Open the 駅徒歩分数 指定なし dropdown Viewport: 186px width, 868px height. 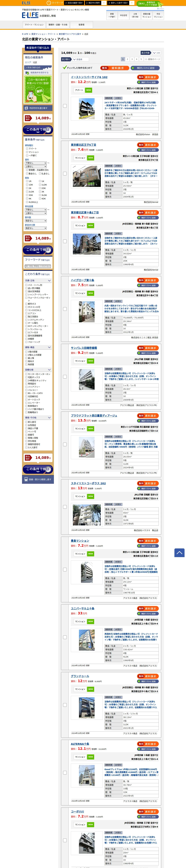35,228
